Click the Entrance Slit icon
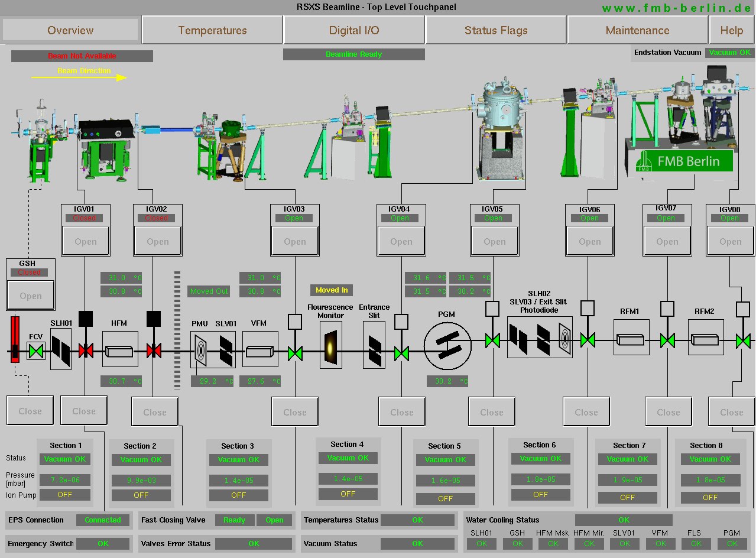Screen dimensions: 756x558 coord(374,349)
